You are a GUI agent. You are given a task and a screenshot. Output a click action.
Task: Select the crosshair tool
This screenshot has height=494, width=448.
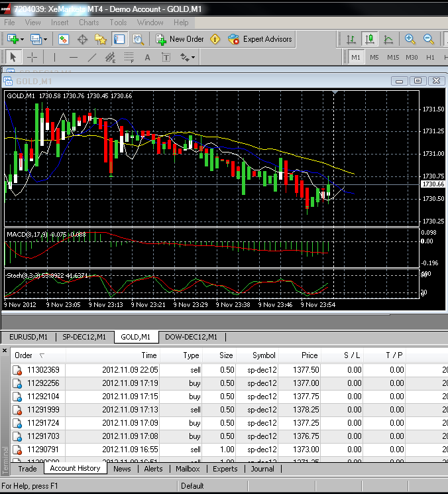[32, 57]
